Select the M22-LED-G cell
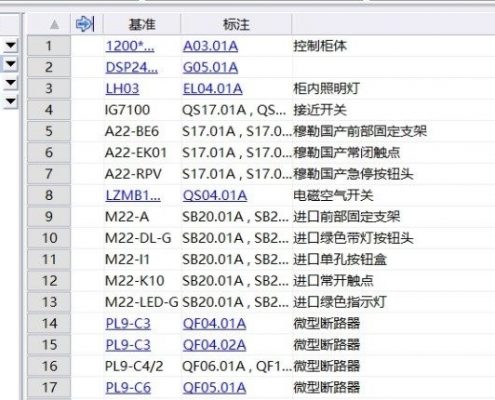Image resolution: width=495 pixels, height=400 pixels. [x=142, y=302]
